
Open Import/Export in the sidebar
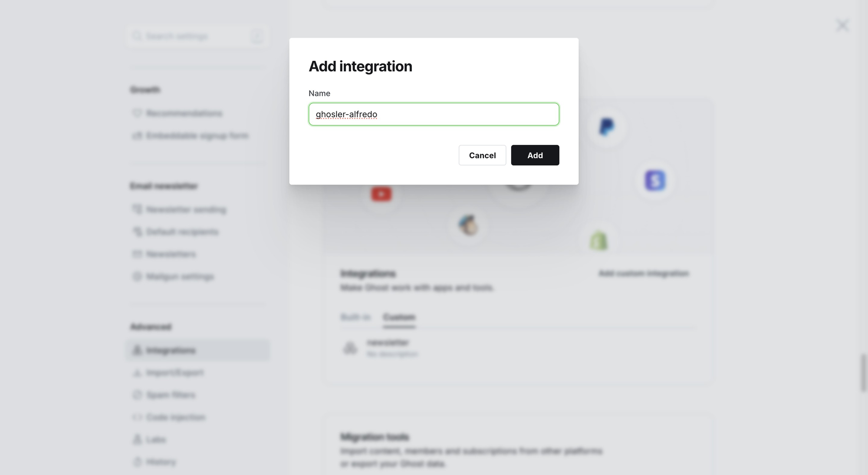[174, 373]
